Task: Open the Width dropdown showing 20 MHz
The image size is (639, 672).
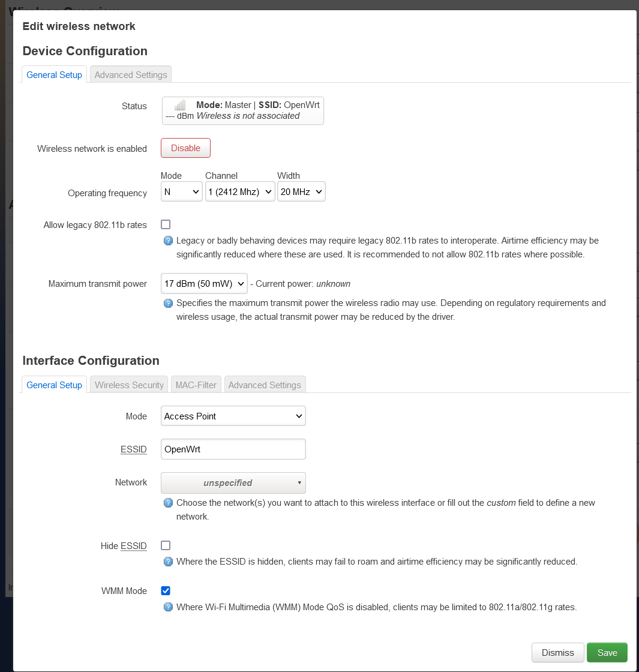Action: 301,191
